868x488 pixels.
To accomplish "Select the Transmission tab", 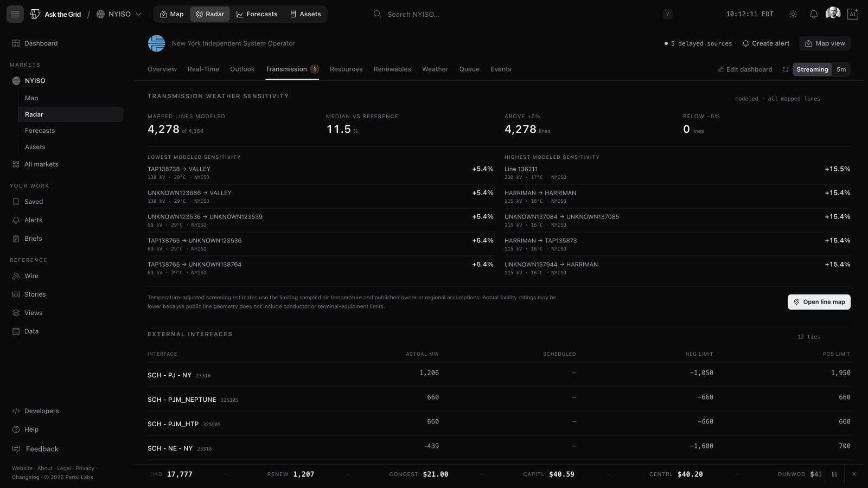I will 292,69.
